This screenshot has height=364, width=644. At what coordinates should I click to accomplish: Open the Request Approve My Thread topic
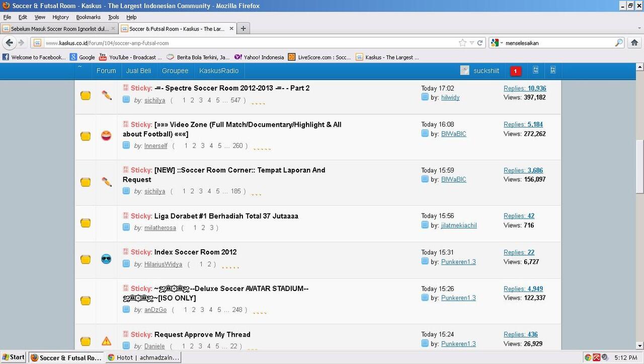[202, 334]
